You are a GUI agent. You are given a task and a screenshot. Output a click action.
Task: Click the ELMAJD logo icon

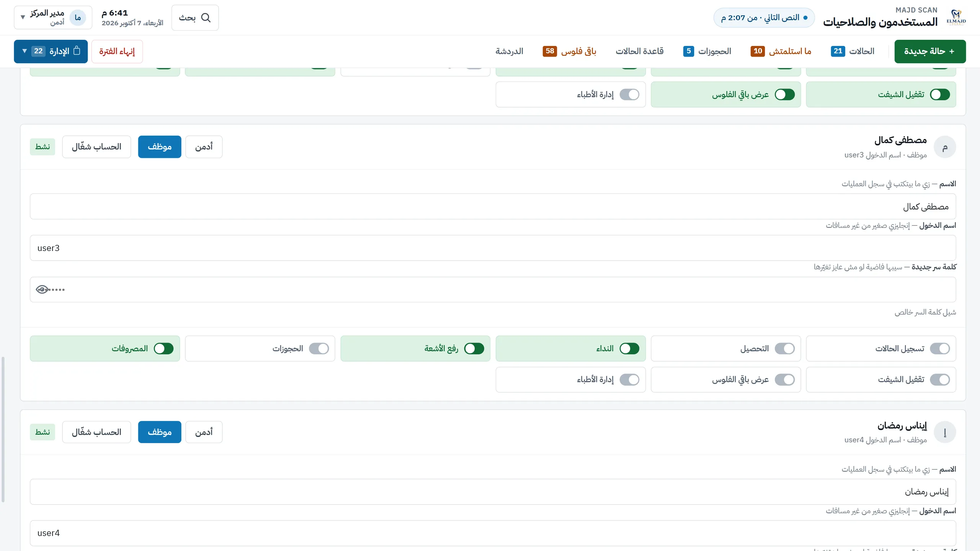point(956,18)
